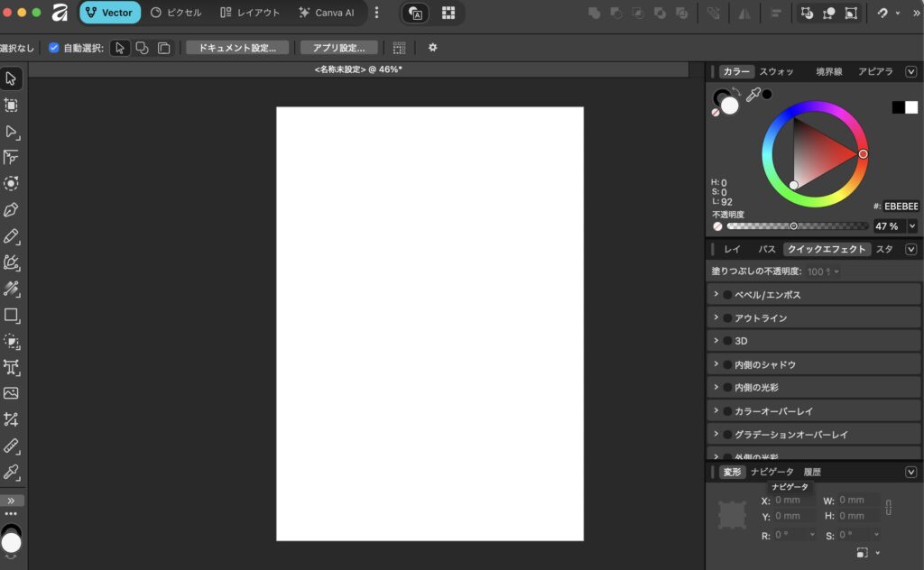Switch to the スウォッチ panel tab
The height and width of the screenshot is (570, 924).
click(x=776, y=72)
